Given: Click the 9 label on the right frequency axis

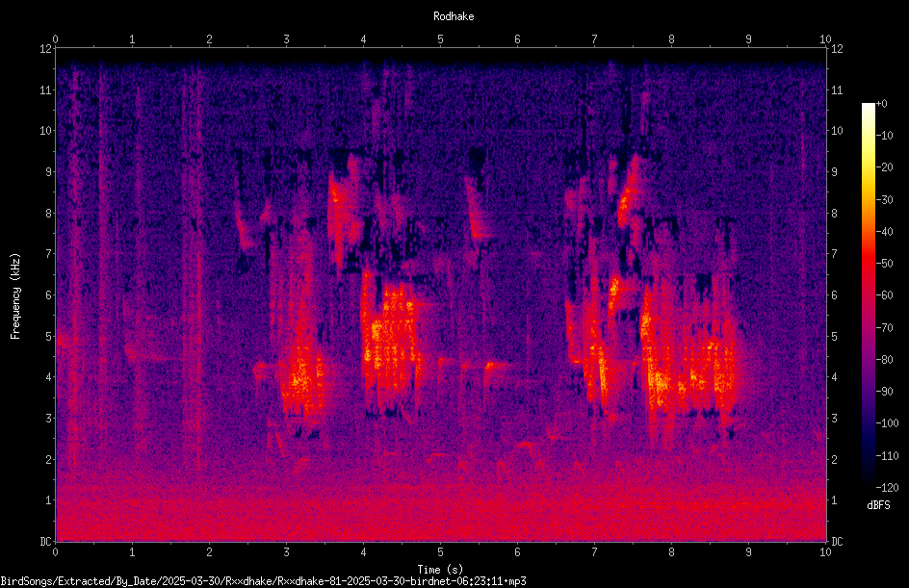Looking at the screenshot, I should coord(834,172).
